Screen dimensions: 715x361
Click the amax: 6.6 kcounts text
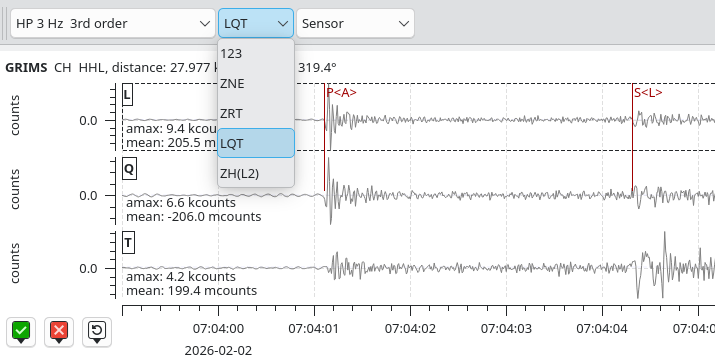(181, 202)
